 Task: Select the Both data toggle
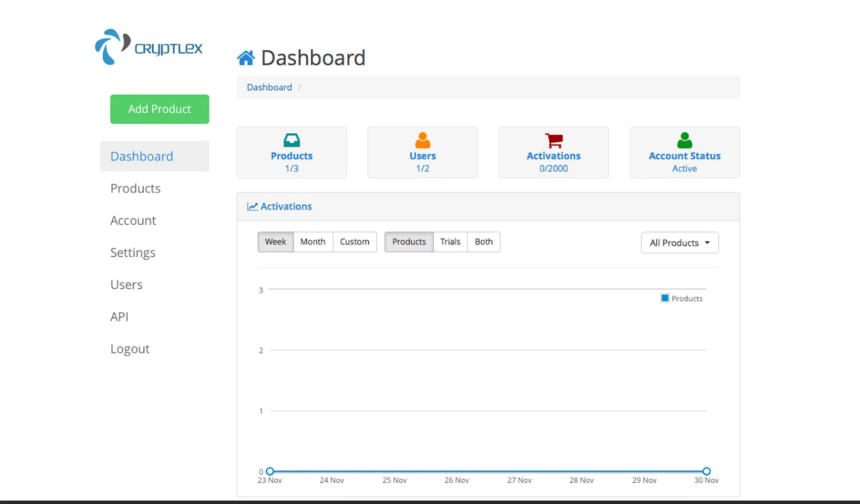[x=483, y=242]
